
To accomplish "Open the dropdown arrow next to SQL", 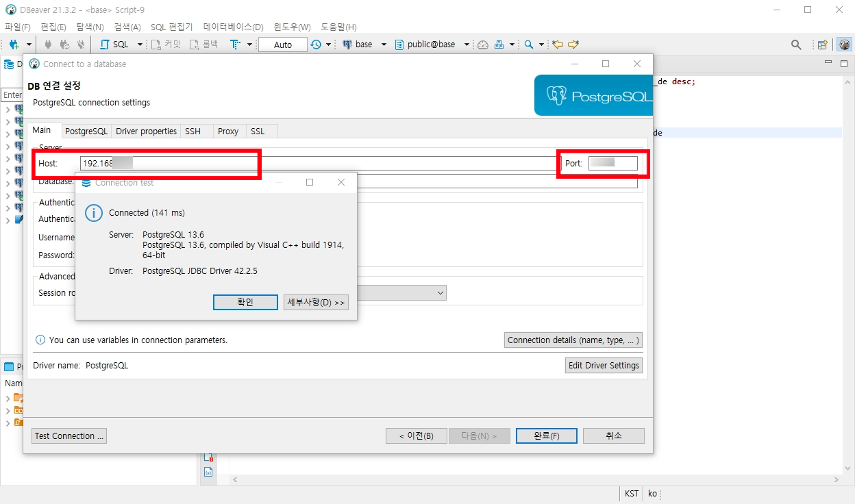I will 140,45.
